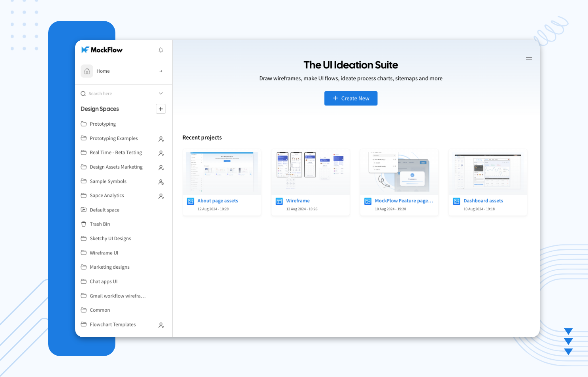Viewport: 588px width, 377px height.
Task: Click Sketchy UI Designs folder icon
Action: click(x=84, y=238)
